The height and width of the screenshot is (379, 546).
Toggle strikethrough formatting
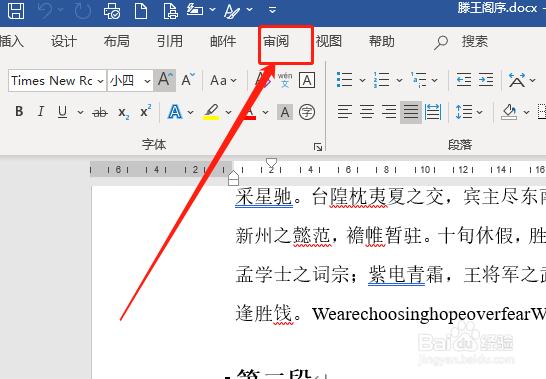[100, 112]
